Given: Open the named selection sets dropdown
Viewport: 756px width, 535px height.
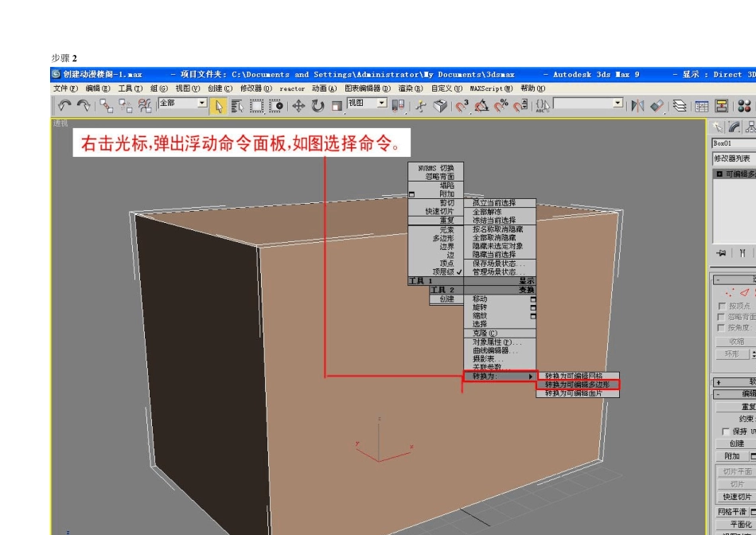Looking at the screenshot, I should [588, 103].
